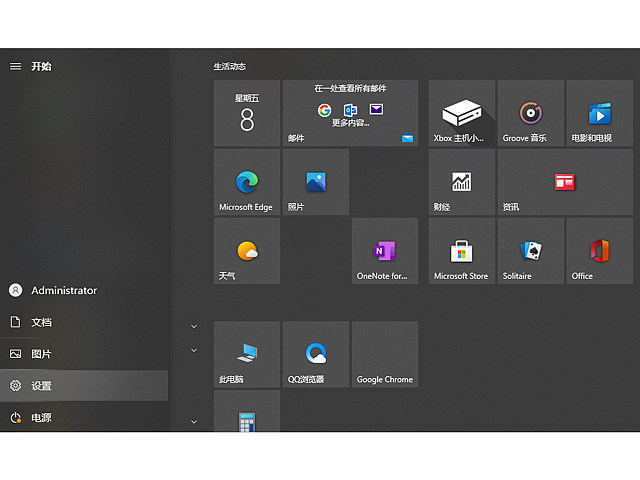This screenshot has width=640, height=480.
Task: Click the Google icon in the mail tile
Action: pyautogui.click(x=324, y=110)
